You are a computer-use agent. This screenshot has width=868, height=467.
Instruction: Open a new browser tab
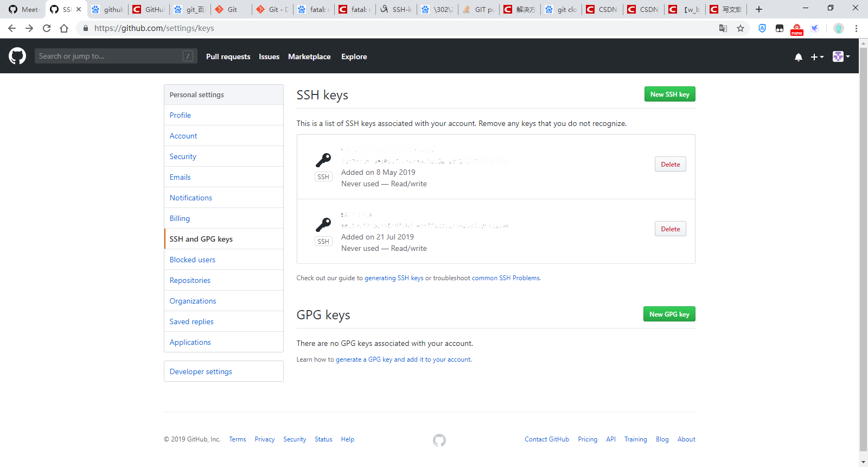point(759,9)
